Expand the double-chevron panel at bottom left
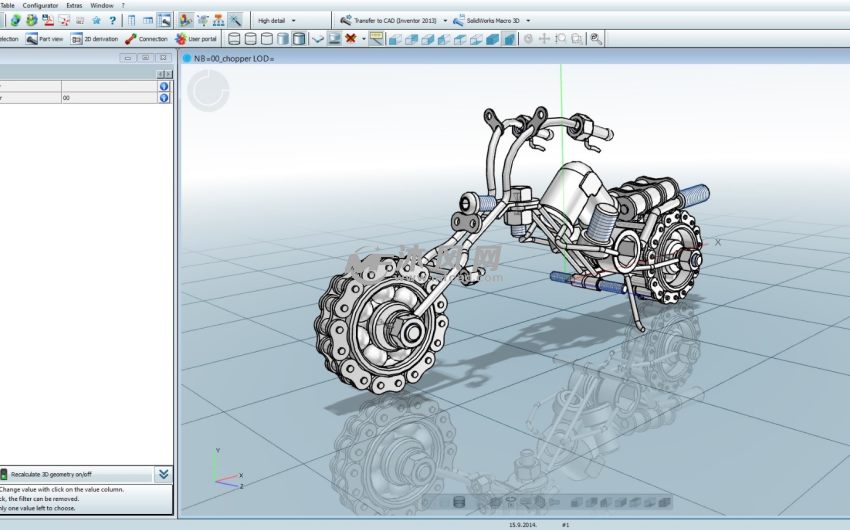Image resolution: width=850 pixels, height=530 pixels. (x=164, y=474)
